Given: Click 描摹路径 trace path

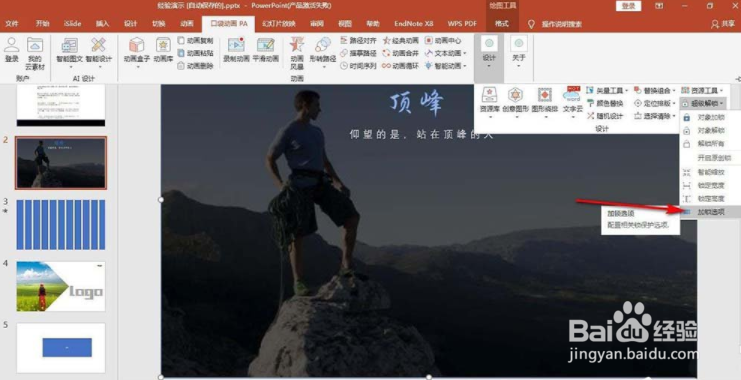Looking at the screenshot, I should coord(359,53).
